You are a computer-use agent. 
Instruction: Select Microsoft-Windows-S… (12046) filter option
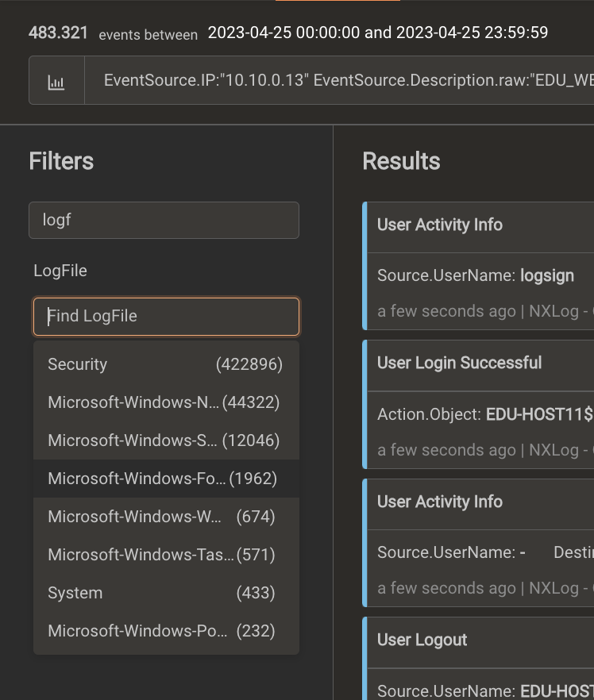tap(166, 440)
